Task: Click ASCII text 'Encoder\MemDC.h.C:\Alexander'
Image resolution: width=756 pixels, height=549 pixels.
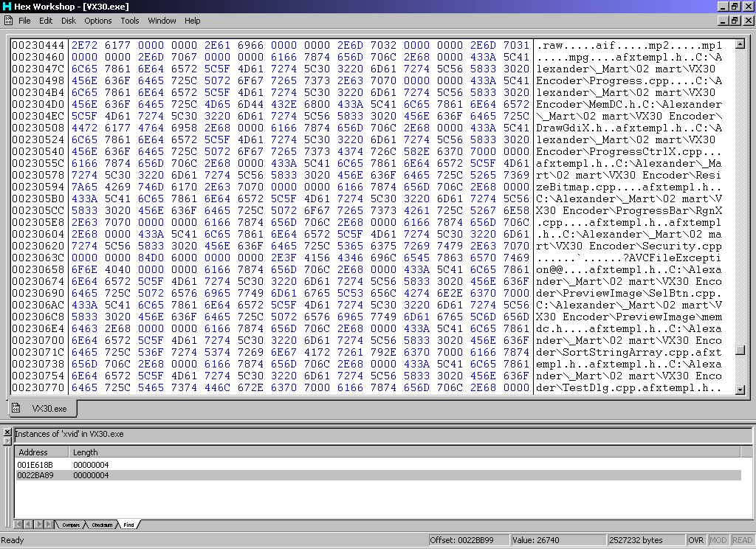Action: (629, 104)
